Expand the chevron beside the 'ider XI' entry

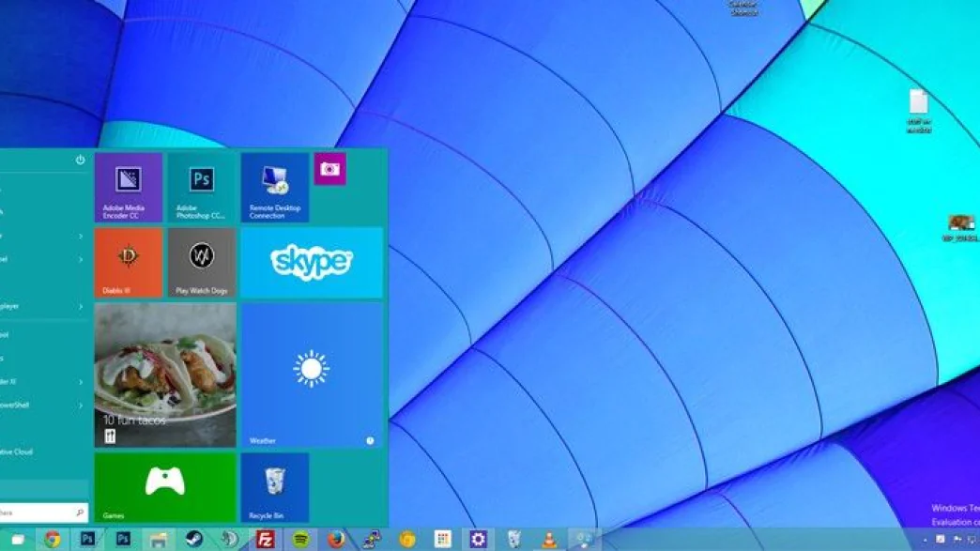(x=81, y=382)
